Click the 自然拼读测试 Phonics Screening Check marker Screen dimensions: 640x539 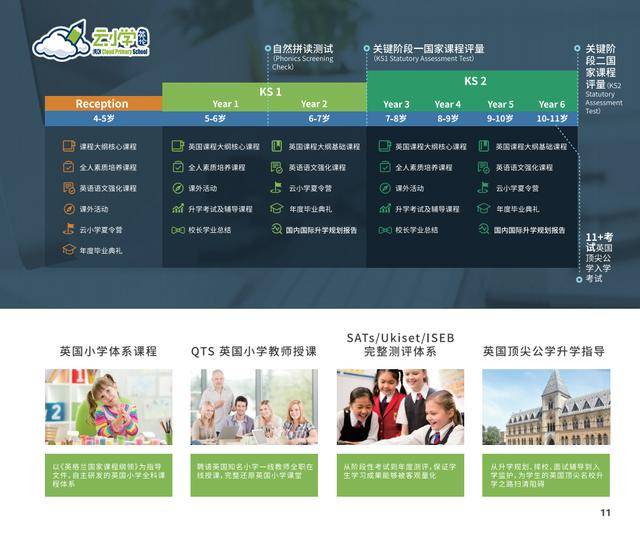(266, 48)
